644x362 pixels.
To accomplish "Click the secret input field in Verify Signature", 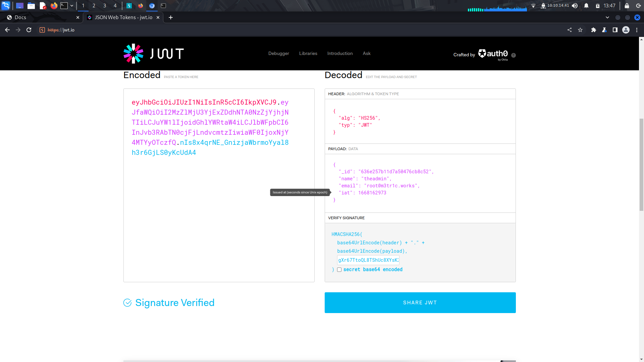I will coord(368,260).
